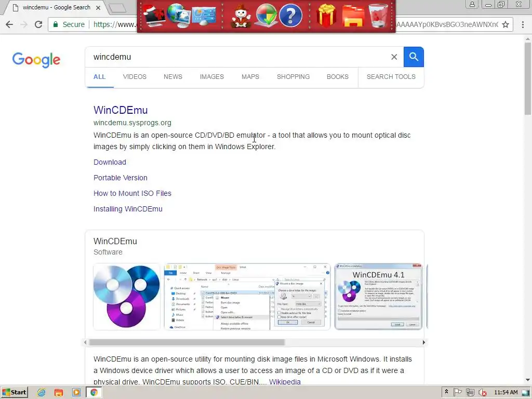Close the wincdemu - Google Search tab

click(x=98, y=7)
